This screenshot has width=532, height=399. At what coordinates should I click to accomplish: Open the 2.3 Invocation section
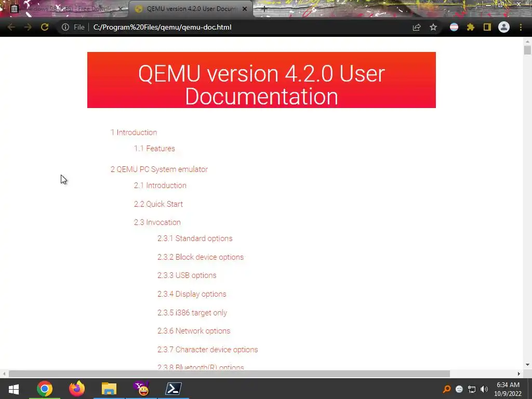click(157, 222)
